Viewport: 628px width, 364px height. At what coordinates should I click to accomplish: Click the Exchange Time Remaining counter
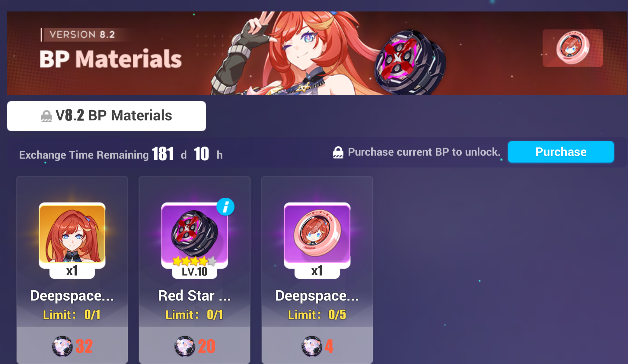coord(121,154)
